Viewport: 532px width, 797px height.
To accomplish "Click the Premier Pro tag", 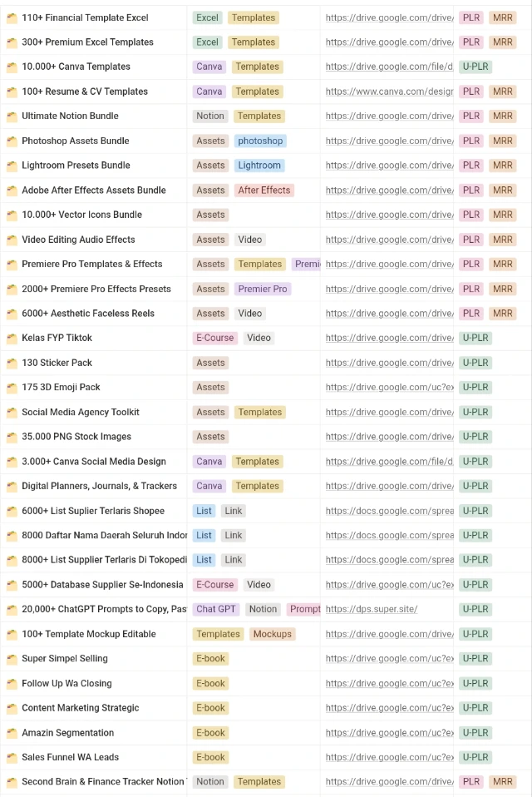I will 263,289.
